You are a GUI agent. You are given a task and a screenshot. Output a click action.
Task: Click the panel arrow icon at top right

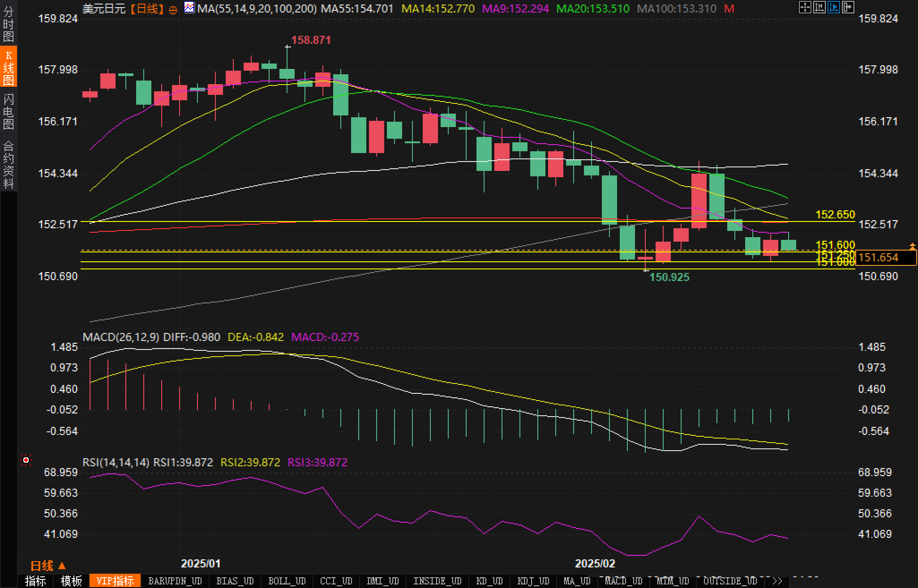pyautogui.click(x=848, y=7)
